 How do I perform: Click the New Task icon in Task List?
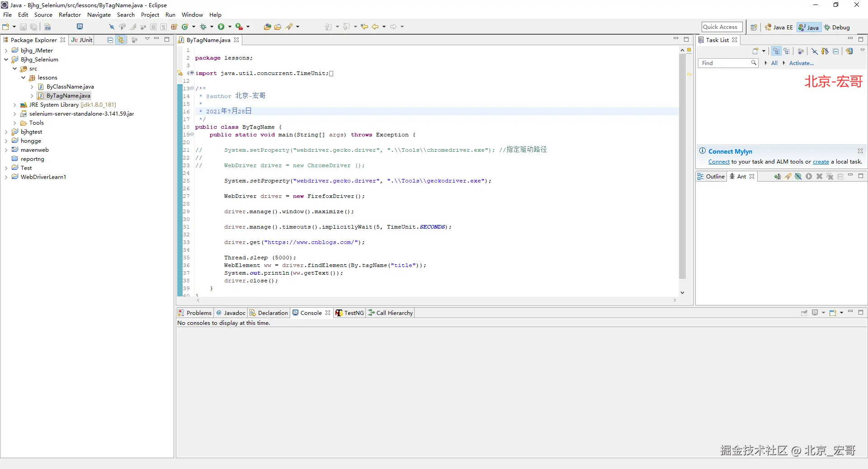click(755, 52)
